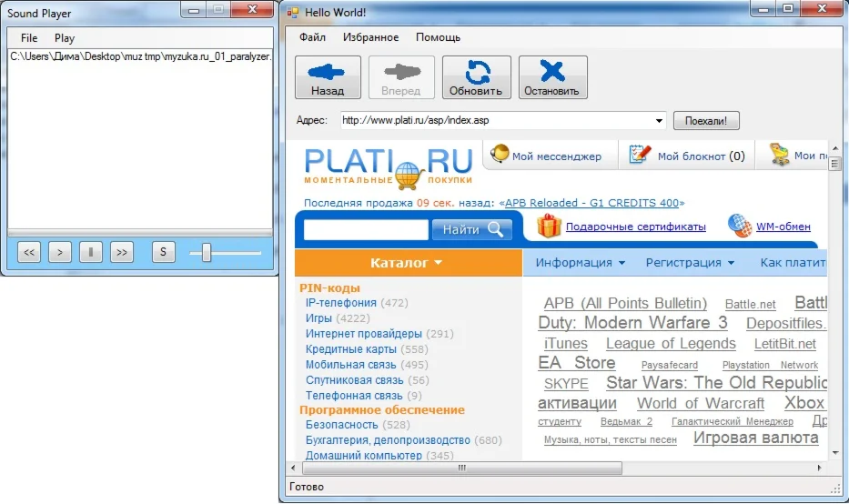Expand the Регистрация menu
This screenshot has height=504, width=849.
[690, 263]
